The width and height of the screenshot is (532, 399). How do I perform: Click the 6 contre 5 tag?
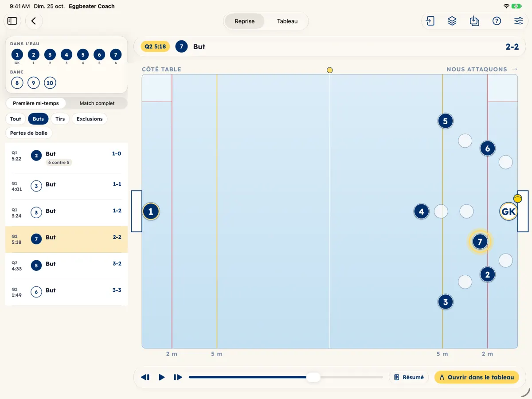coord(59,163)
